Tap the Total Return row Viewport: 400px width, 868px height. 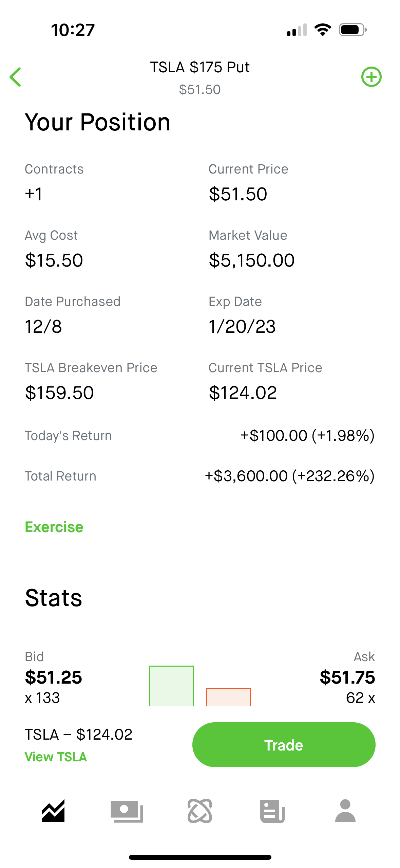tap(200, 476)
